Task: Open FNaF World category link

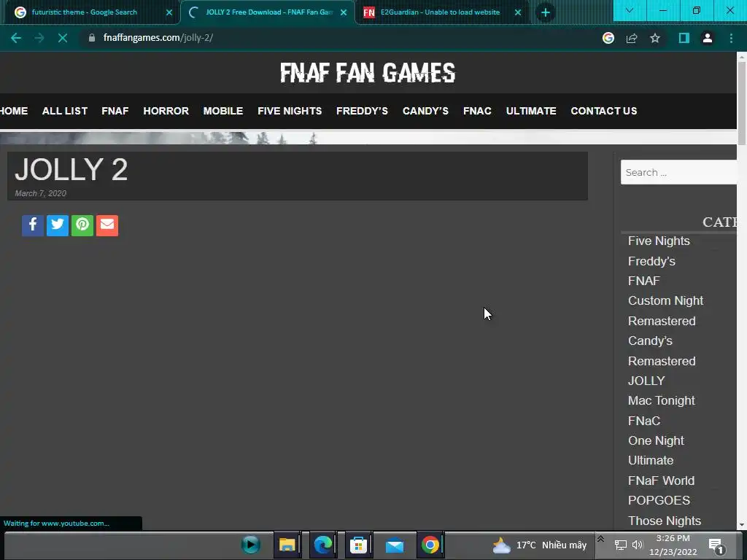Action: tap(661, 481)
